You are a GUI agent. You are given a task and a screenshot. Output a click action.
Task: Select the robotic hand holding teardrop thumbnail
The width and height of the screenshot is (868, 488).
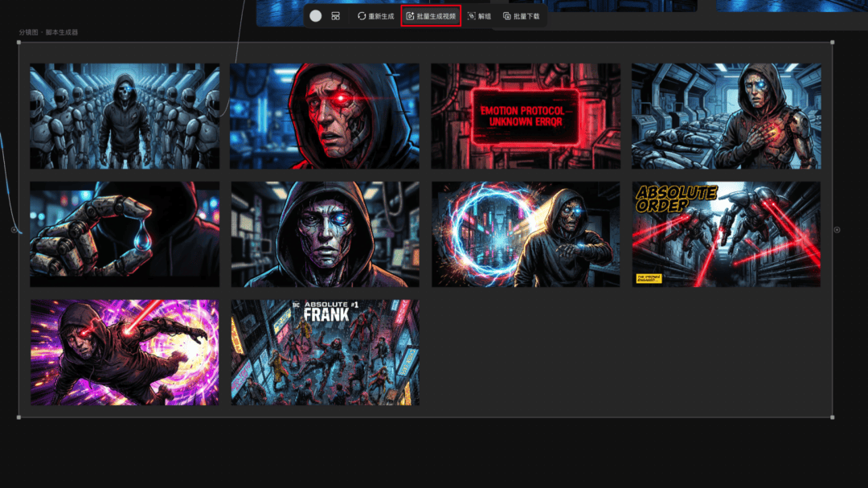125,234
